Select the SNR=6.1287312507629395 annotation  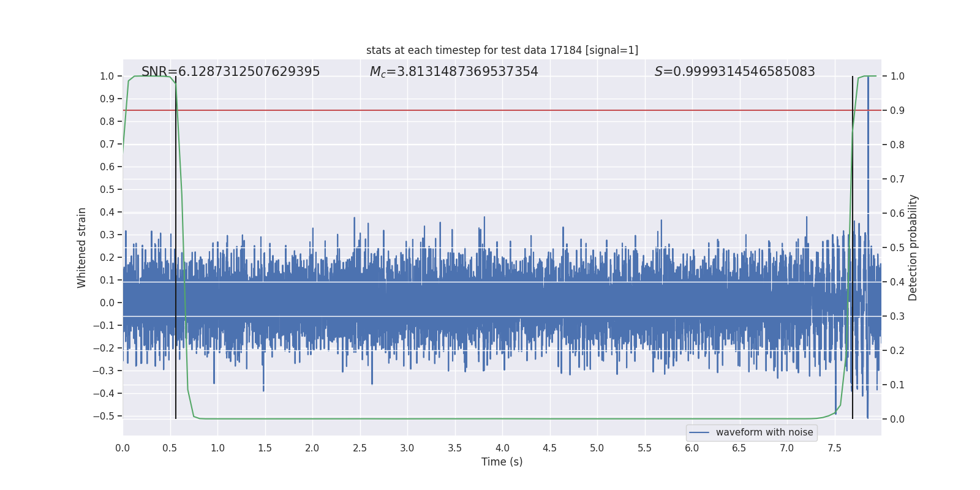[x=231, y=72]
